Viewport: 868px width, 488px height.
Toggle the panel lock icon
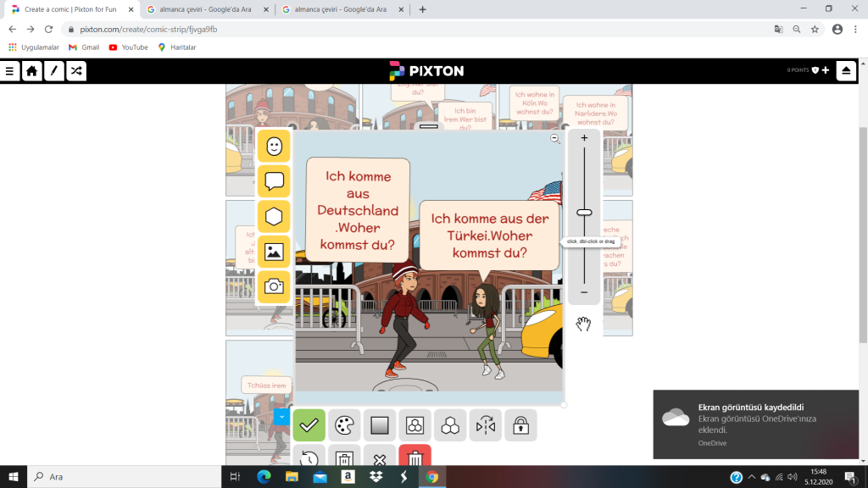pos(520,425)
